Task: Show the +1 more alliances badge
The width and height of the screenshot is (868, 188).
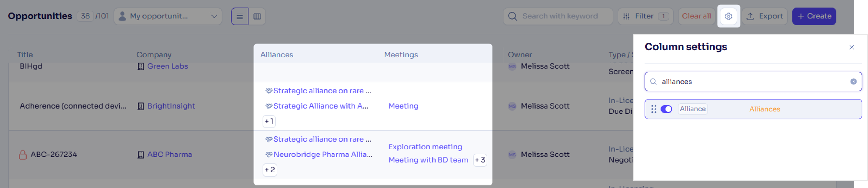Action: click(x=269, y=121)
